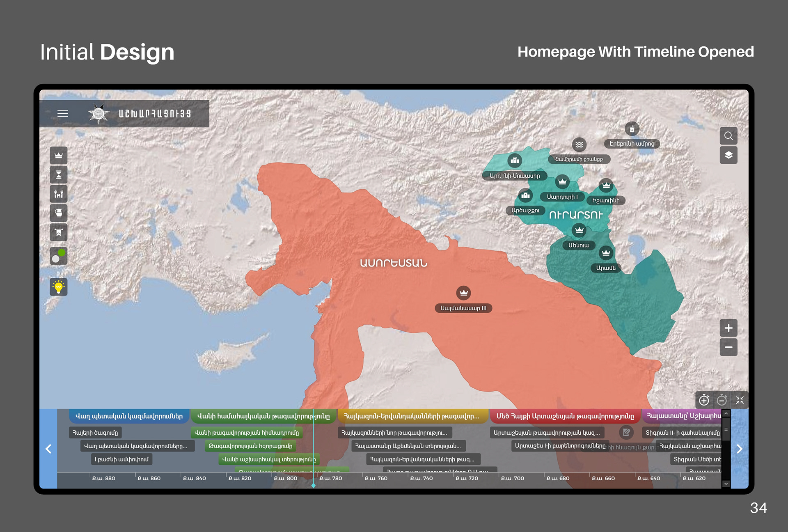Click the timeline scrollbar down arrow

click(x=726, y=484)
